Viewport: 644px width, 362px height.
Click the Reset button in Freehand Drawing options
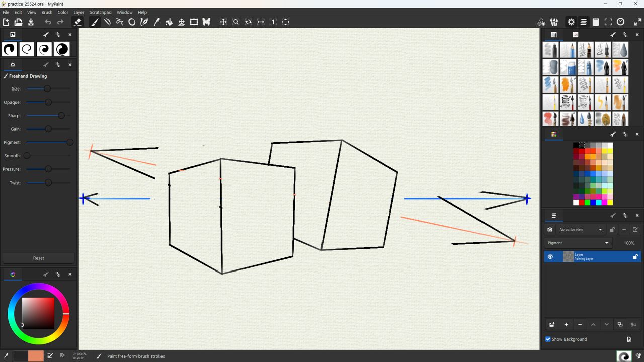pos(38,257)
